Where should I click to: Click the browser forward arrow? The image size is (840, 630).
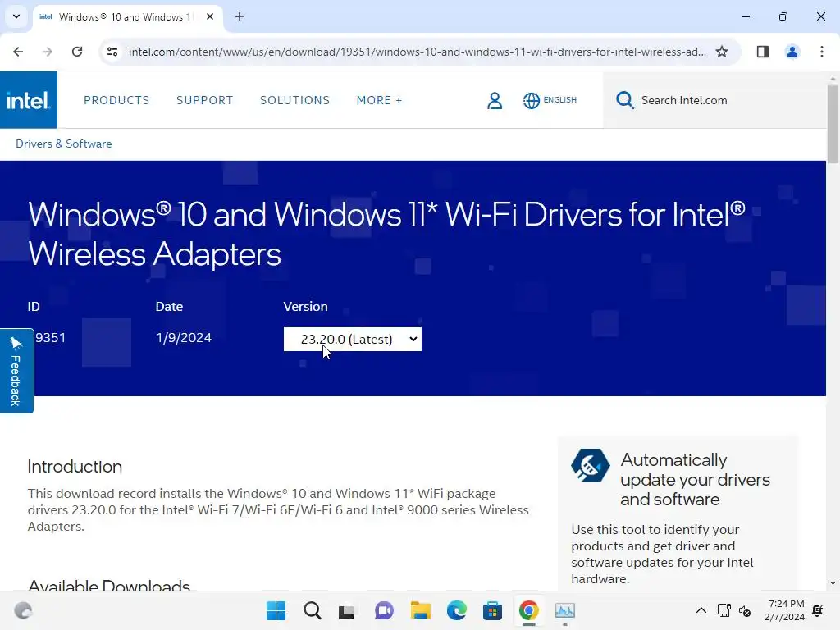click(48, 52)
